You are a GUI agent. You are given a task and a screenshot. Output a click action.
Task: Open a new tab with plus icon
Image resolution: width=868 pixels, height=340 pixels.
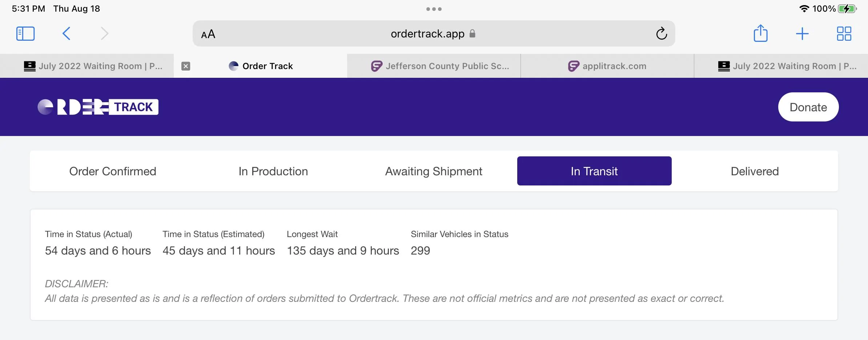pyautogui.click(x=802, y=34)
